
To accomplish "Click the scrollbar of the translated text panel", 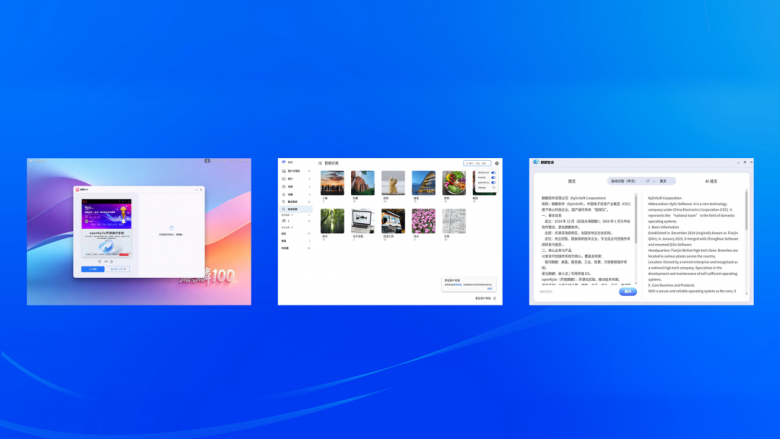I will [746, 210].
